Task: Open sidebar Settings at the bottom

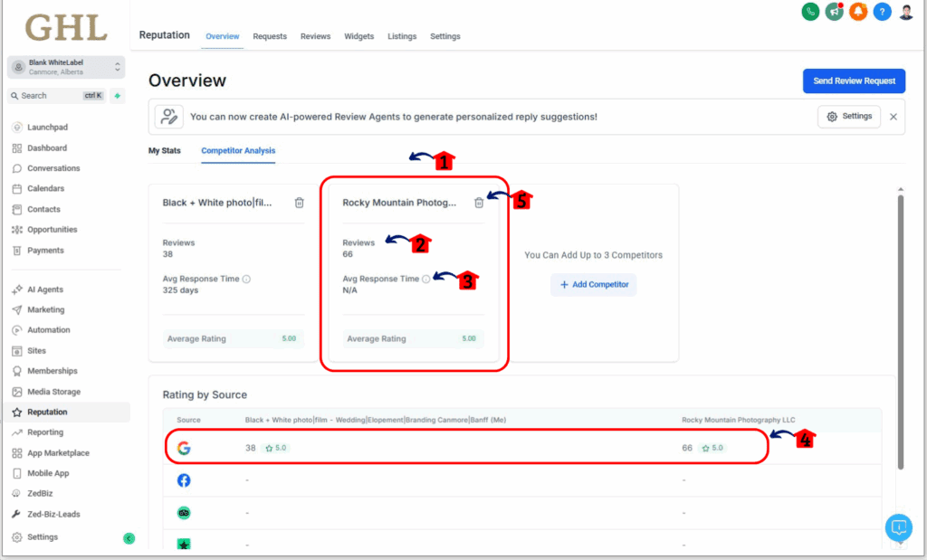Action: 43,537
